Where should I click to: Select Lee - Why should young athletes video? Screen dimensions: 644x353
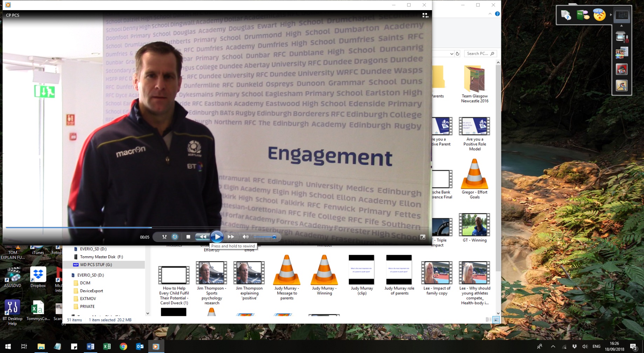pos(475,283)
